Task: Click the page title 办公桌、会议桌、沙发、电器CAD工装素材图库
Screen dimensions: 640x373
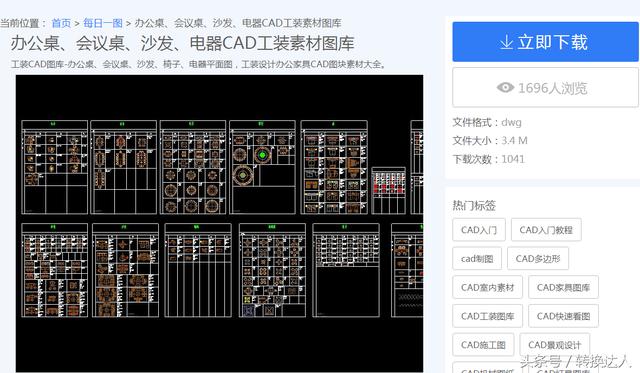Action: coord(182,43)
